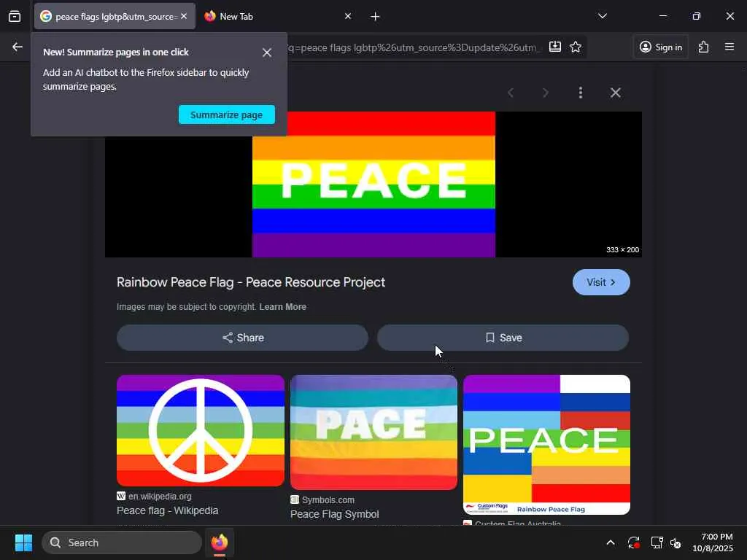Open the Learn More copyright link
This screenshot has width=747, height=560.
click(x=283, y=307)
